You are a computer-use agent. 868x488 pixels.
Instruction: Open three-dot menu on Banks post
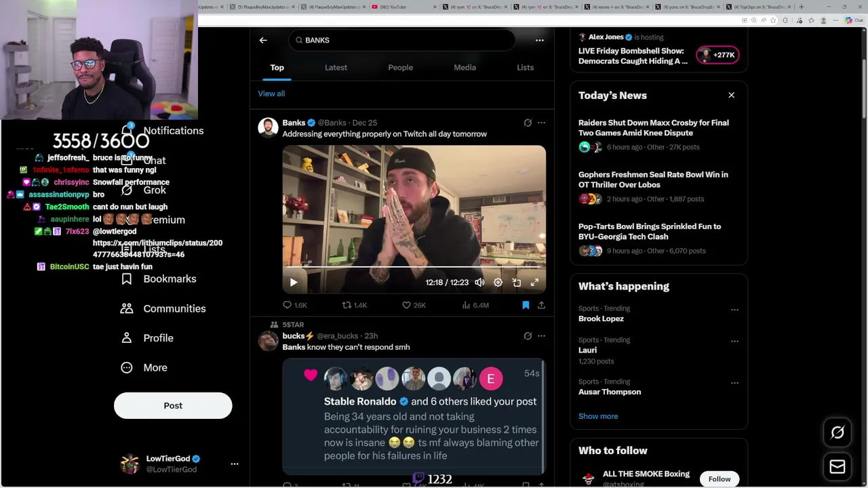541,123
